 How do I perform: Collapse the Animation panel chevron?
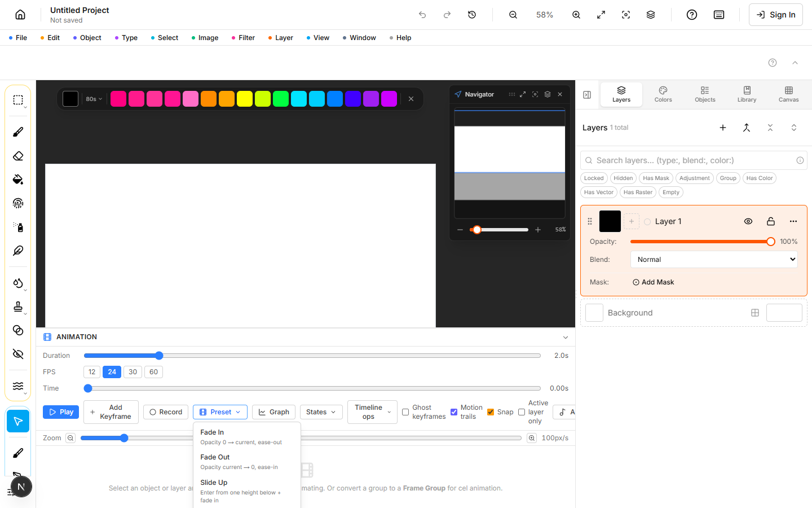tap(566, 337)
